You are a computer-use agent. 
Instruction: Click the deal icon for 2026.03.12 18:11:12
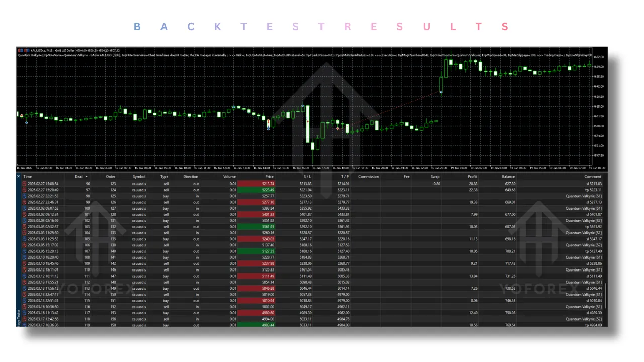[x=25, y=276]
